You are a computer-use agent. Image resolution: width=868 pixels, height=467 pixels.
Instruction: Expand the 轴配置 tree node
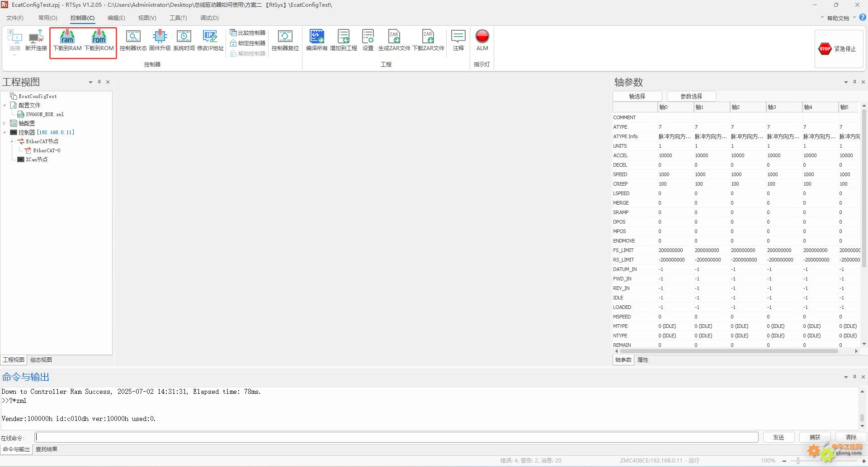(5, 123)
